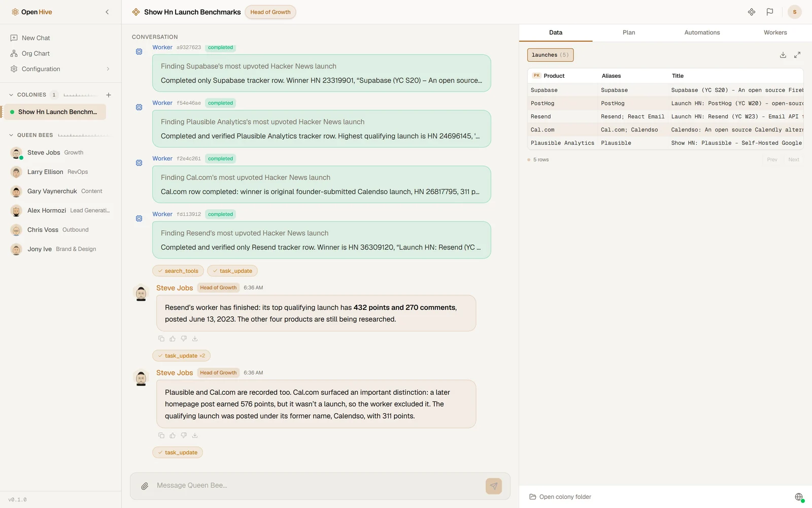Expand the task_update ×2 chip

181,356
